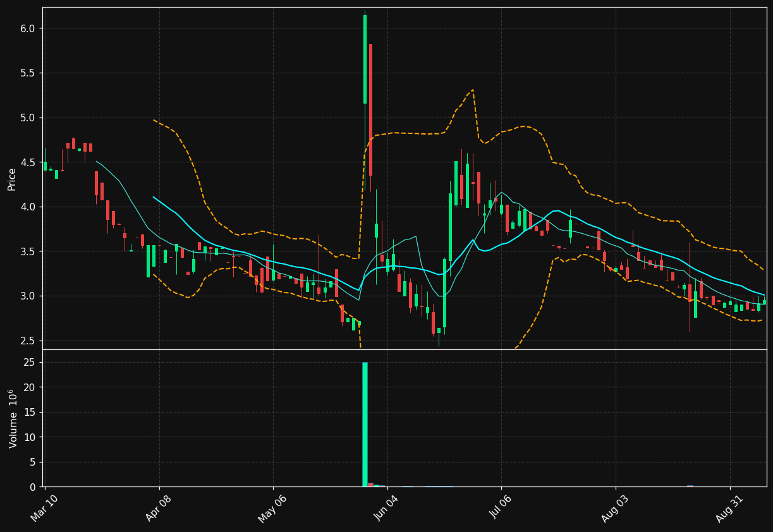Click the May 06 date label
The width and height of the screenshot is (773, 532).
273,507
